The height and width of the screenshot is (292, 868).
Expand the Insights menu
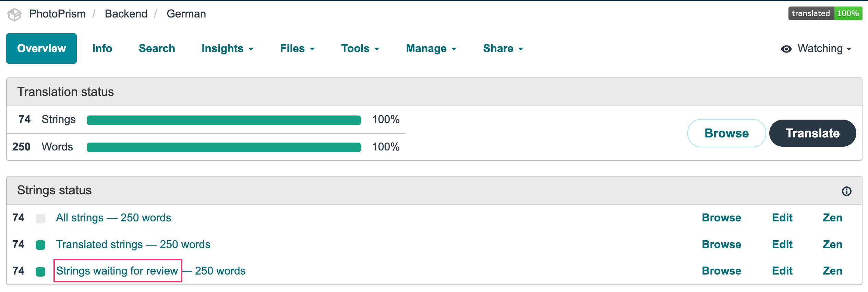pyautogui.click(x=227, y=49)
